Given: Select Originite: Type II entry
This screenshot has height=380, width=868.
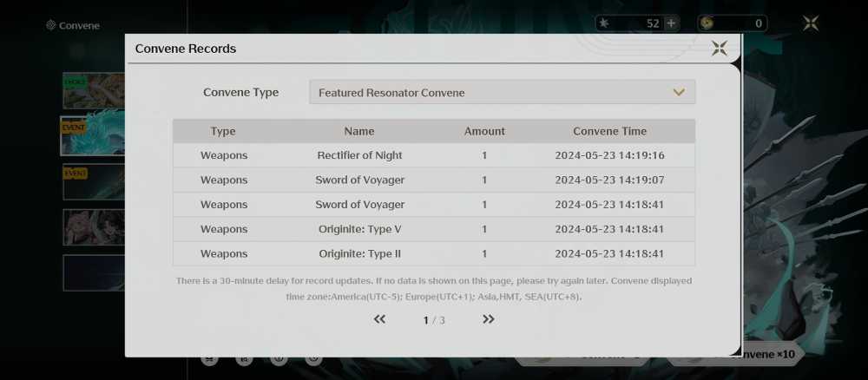Looking at the screenshot, I should click(x=434, y=254).
